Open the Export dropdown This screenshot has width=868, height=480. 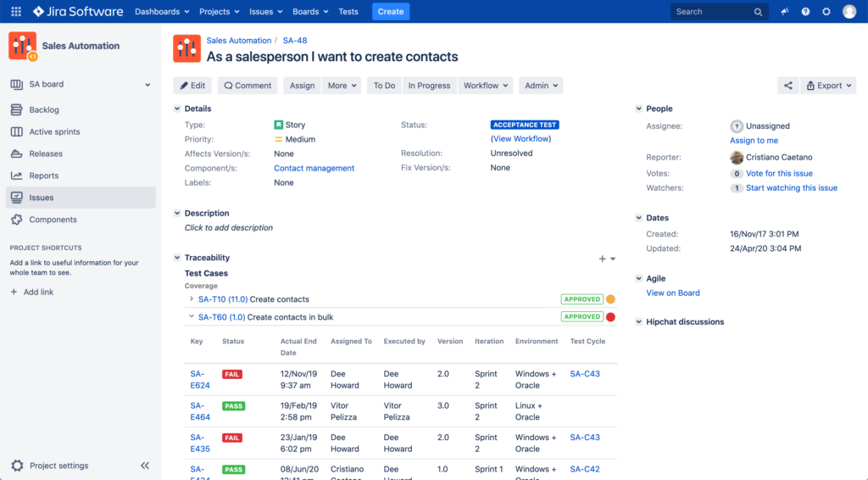tap(830, 86)
